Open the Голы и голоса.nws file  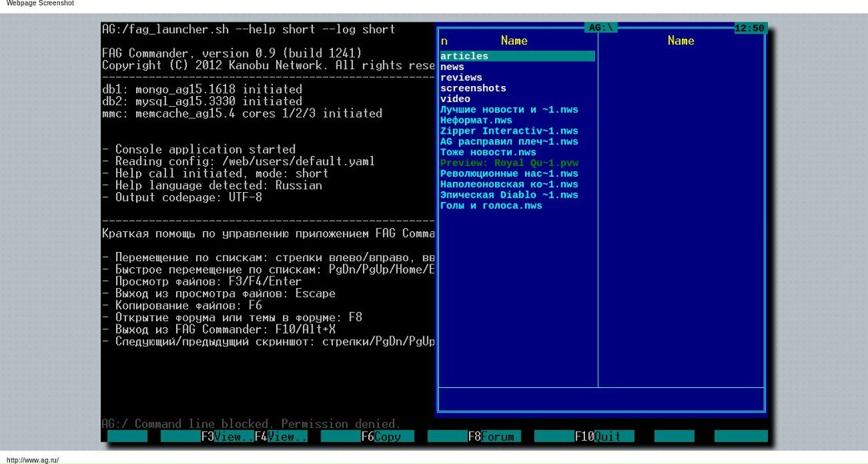coord(491,206)
